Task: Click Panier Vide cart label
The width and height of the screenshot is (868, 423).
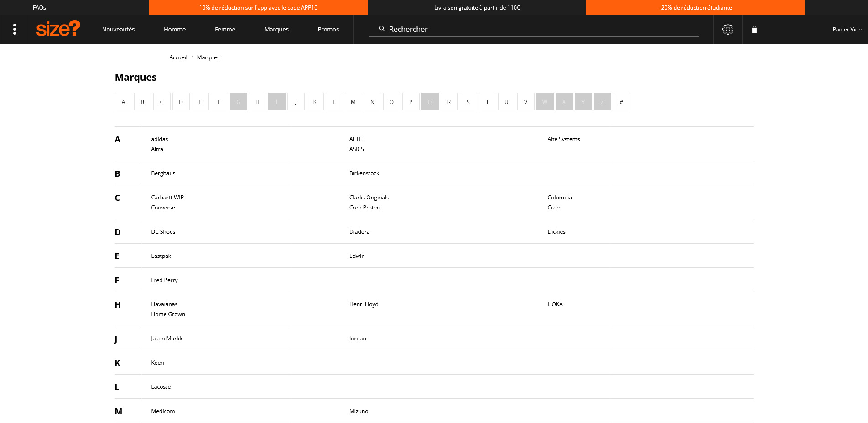Action: click(x=847, y=29)
